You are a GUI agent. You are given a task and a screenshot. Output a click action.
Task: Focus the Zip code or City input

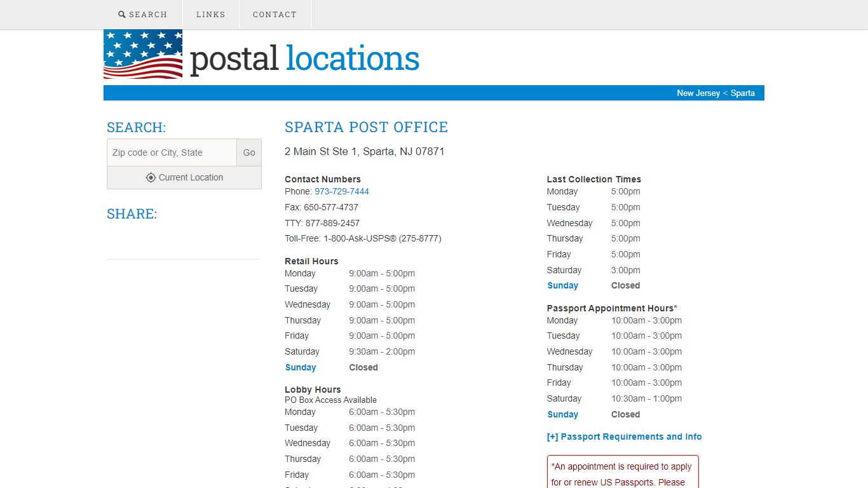tap(172, 152)
